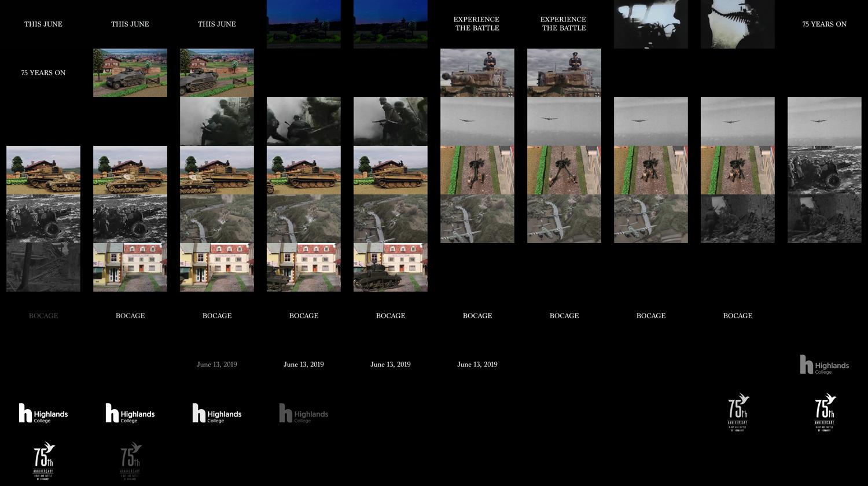
Task: Open the cockpit window silhouette thumbnail
Action: click(x=651, y=24)
